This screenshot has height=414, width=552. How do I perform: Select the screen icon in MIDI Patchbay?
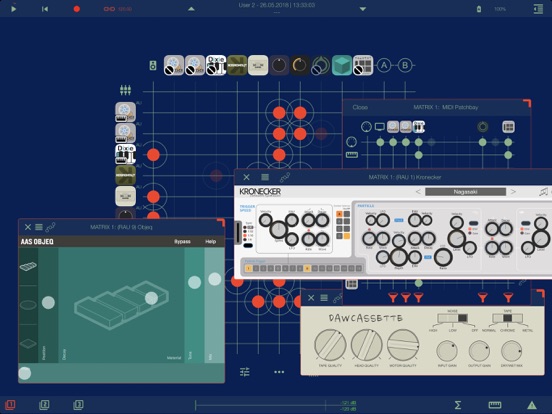pyautogui.click(x=380, y=127)
